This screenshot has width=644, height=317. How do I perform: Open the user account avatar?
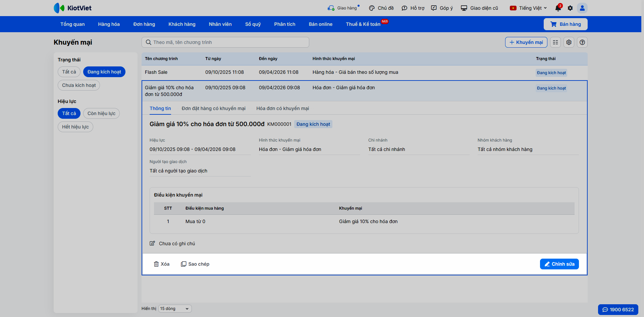click(582, 8)
